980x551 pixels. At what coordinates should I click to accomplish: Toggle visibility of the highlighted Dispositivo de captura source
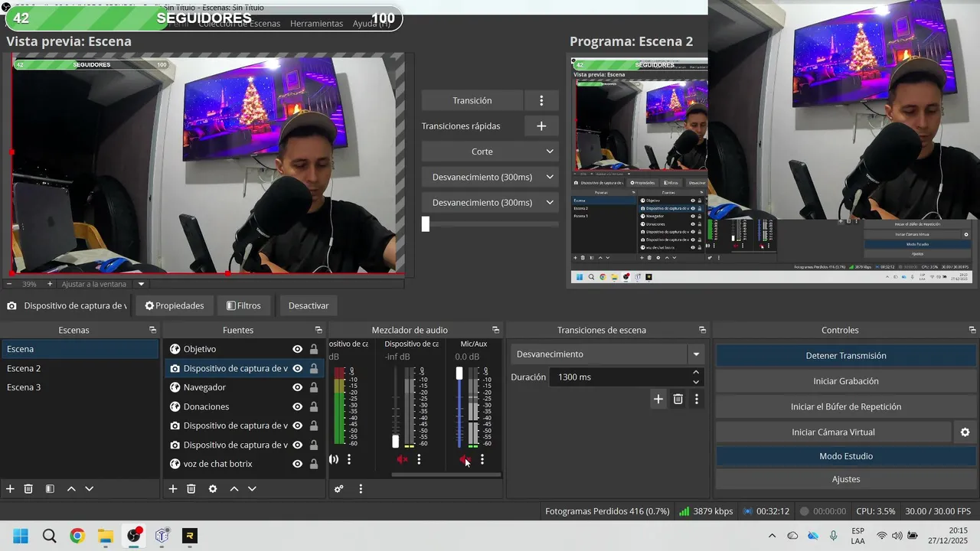[x=297, y=368]
